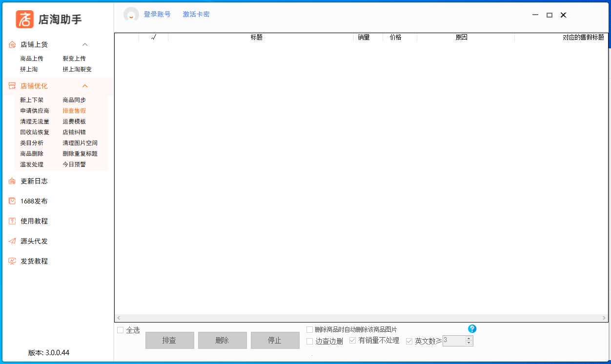
Task: Toggle the 全选 checkbox
Action: (x=121, y=330)
